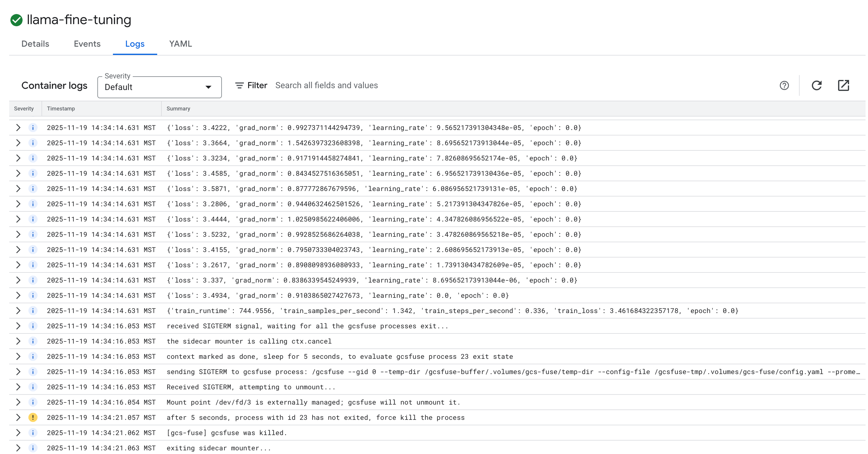
Task: Click the info icon on the train_runtime row
Action: coord(33,311)
